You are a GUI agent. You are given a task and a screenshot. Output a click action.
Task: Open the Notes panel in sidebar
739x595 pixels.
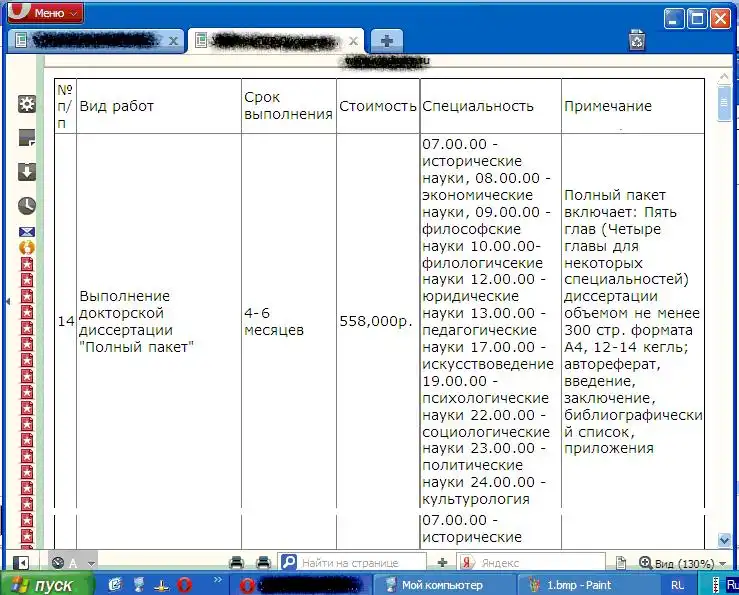pos(27,138)
